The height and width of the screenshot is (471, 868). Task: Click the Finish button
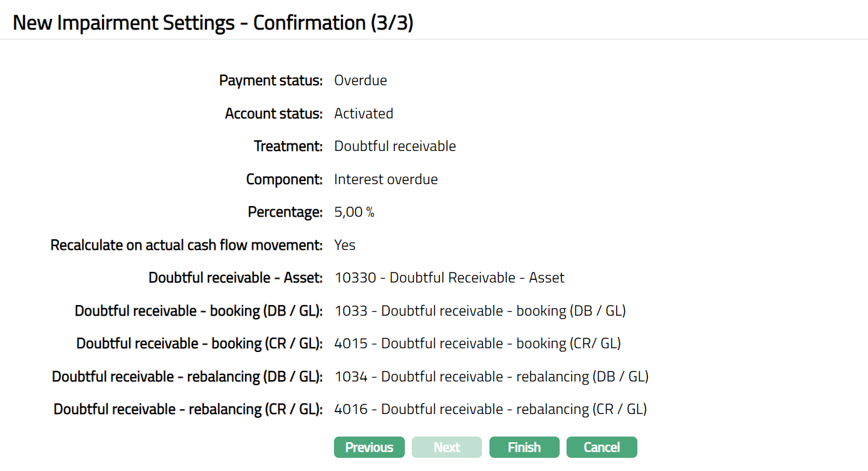coord(524,447)
